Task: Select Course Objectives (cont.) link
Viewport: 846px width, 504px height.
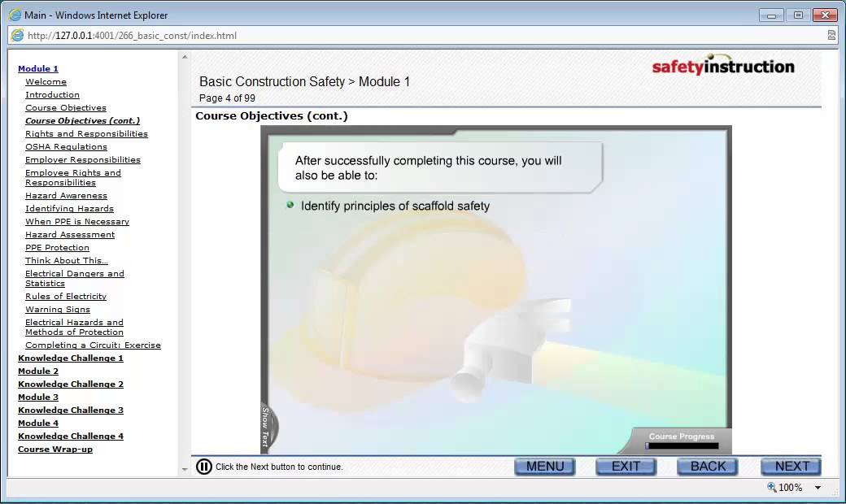Action: [82, 121]
